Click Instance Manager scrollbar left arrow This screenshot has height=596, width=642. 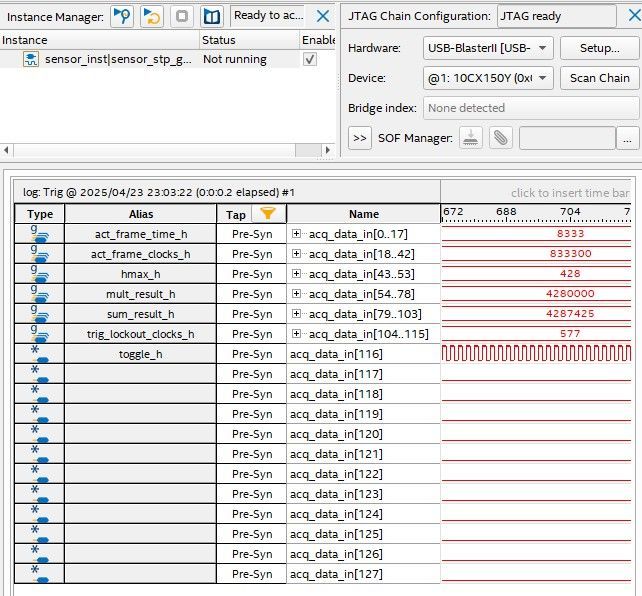click(x=6, y=150)
